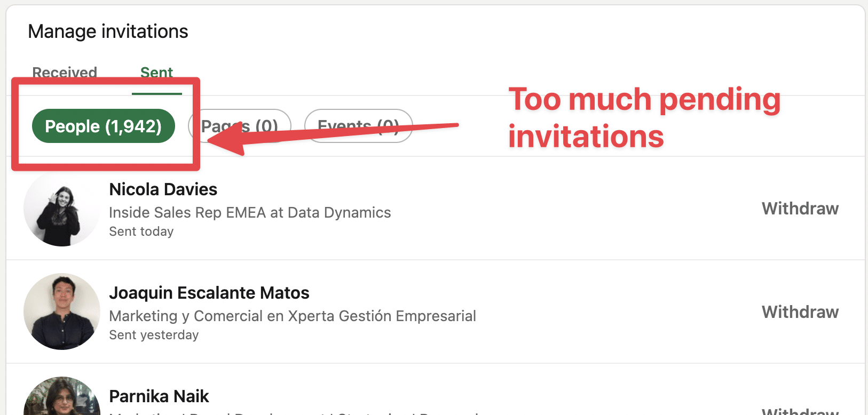This screenshot has height=415, width=868.
Task: Click Joaquin Escalante Matos's profile photo
Action: (x=61, y=312)
